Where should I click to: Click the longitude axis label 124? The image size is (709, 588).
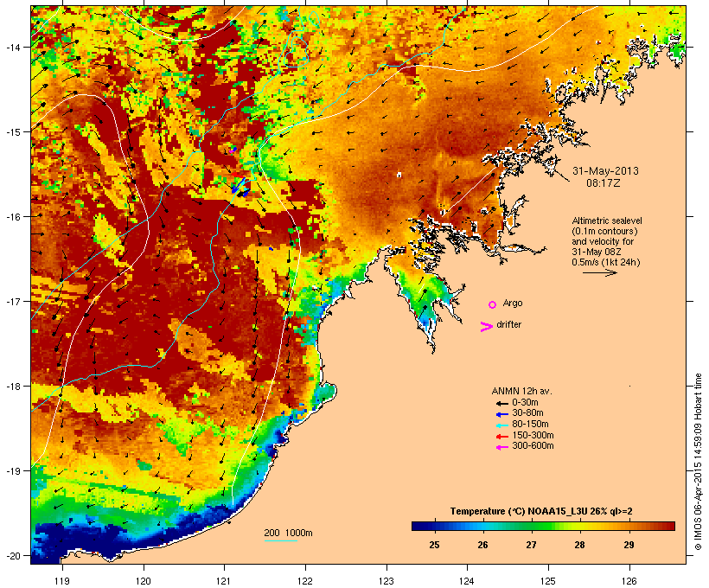point(467,581)
